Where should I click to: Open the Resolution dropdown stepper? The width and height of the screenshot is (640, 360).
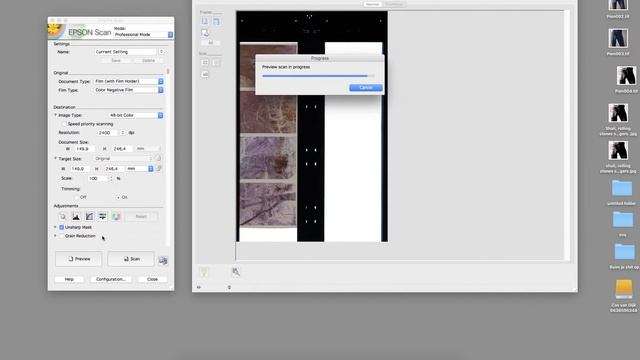coord(122,133)
